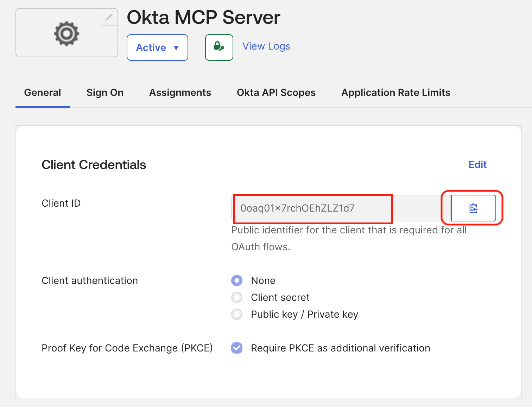Viewport: 532px width, 407px height.
Task: Open Application Rate Limits tab
Action: tap(396, 93)
